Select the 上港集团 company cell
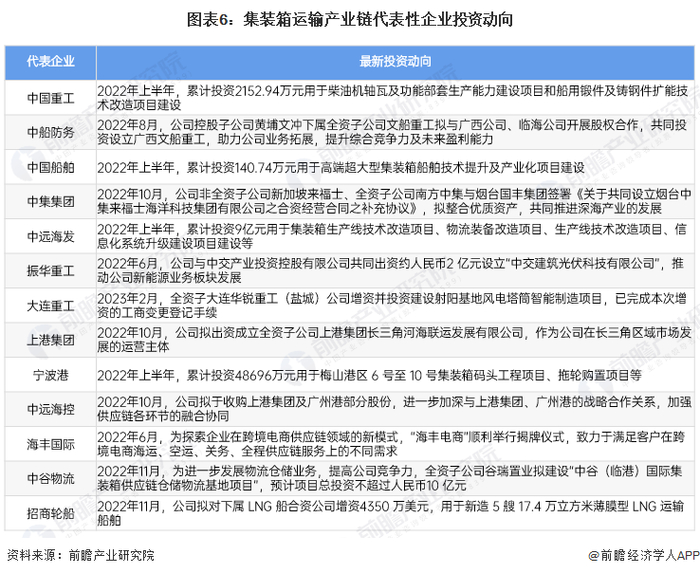This screenshot has width=700, height=575. (50, 340)
